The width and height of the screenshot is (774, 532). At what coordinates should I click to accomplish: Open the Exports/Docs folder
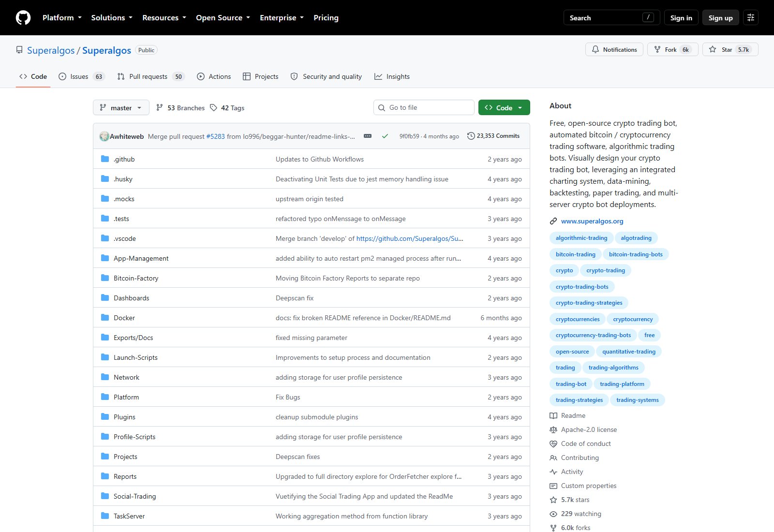pyautogui.click(x=134, y=338)
